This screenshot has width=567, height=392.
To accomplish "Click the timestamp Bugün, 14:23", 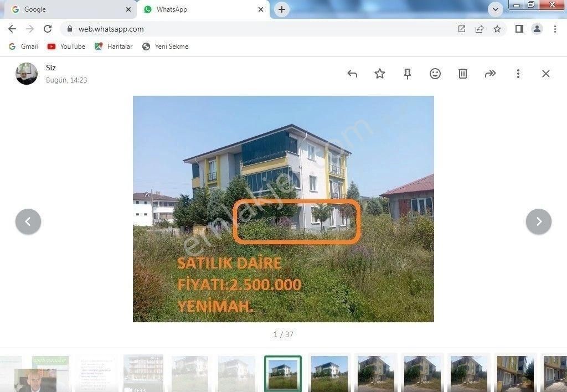I will click(66, 80).
